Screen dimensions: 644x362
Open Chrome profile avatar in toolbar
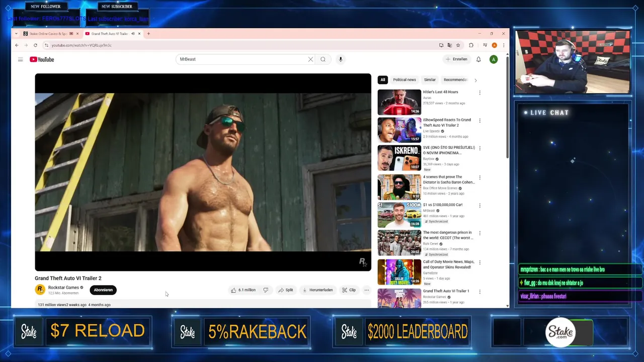coord(494,45)
